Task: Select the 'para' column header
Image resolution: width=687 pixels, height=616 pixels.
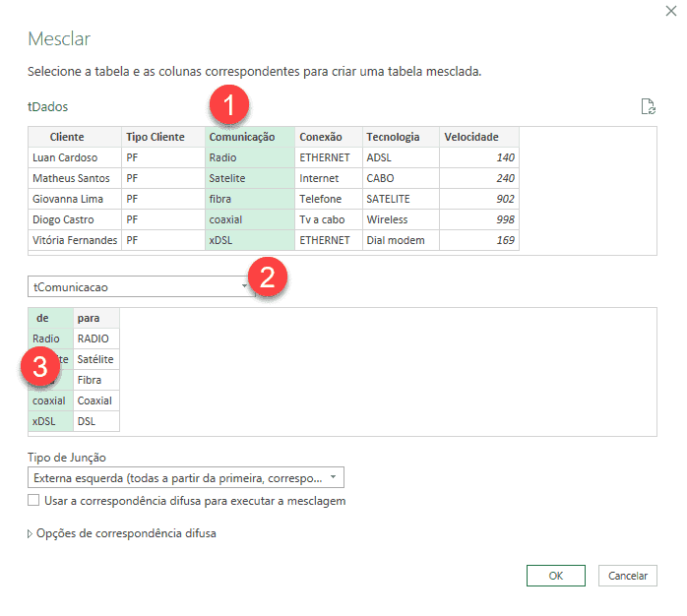Action: tap(96, 318)
